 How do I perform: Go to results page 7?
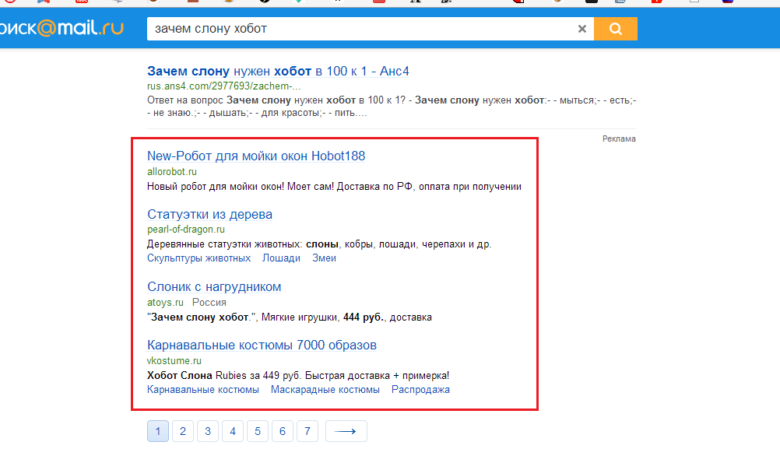pos(307,431)
